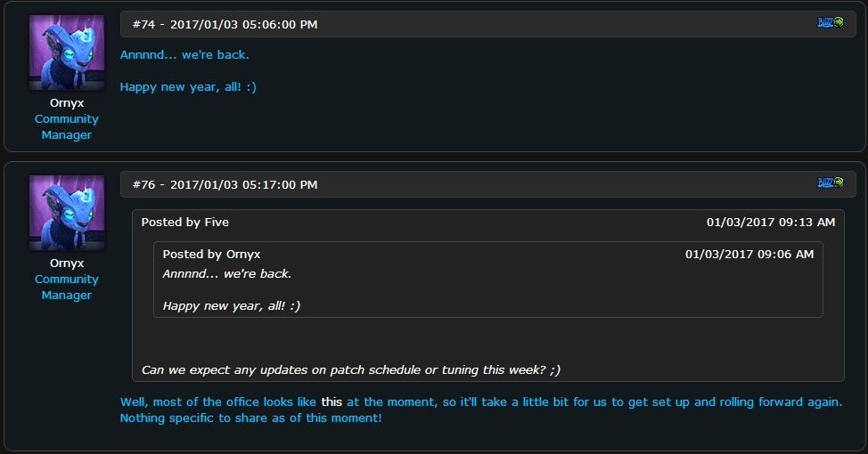The height and width of the screenshot is (454, 868).
Task: Open the #74 post header permalink
Action: 225,24
